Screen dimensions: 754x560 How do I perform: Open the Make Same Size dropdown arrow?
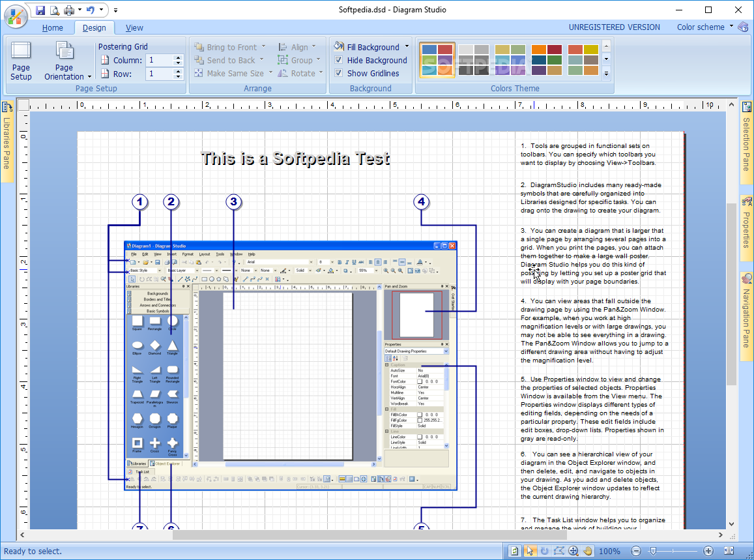coord(270,72)
